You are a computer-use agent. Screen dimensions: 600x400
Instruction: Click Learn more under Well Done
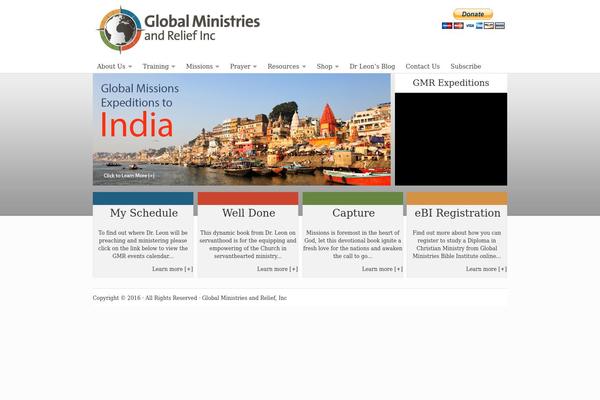[277, 269]
